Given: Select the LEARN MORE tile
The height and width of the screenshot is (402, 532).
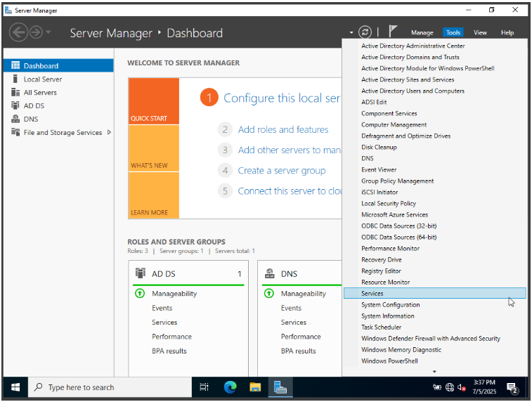Looking at the screenshot, I should pyautogui.click(x=154, y=195).
